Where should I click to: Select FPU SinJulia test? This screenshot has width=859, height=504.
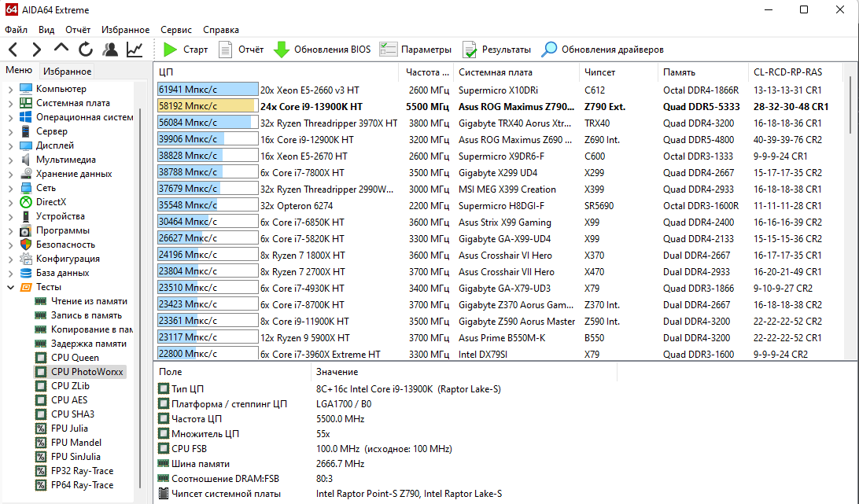pyautogui.click(x=76, y=457)
